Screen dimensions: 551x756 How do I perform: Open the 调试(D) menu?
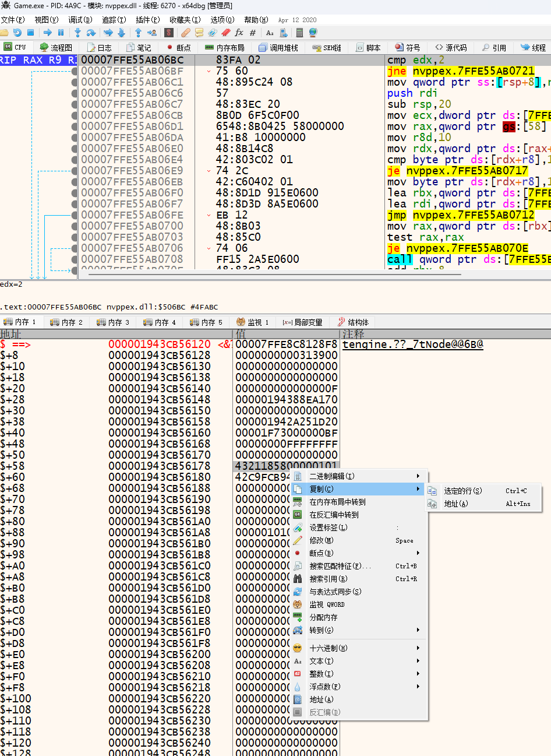click(80, 20)
